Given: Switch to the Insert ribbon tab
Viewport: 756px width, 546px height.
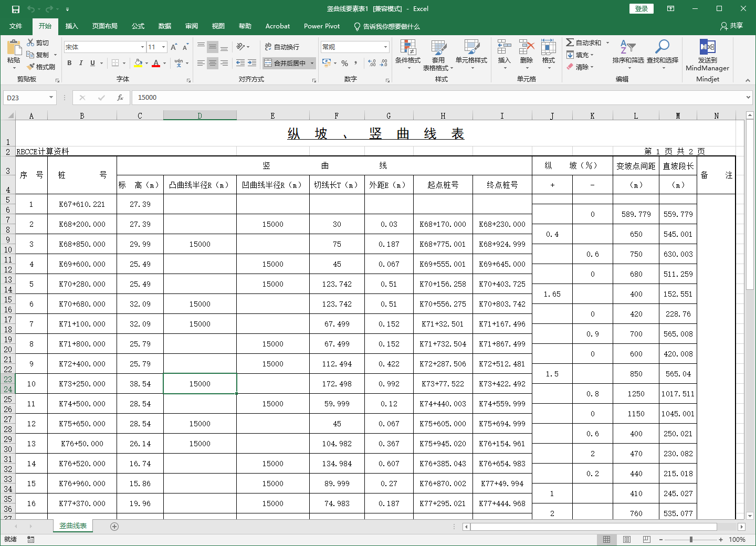Looking at the screenshot, I should [x=71, y=26].
